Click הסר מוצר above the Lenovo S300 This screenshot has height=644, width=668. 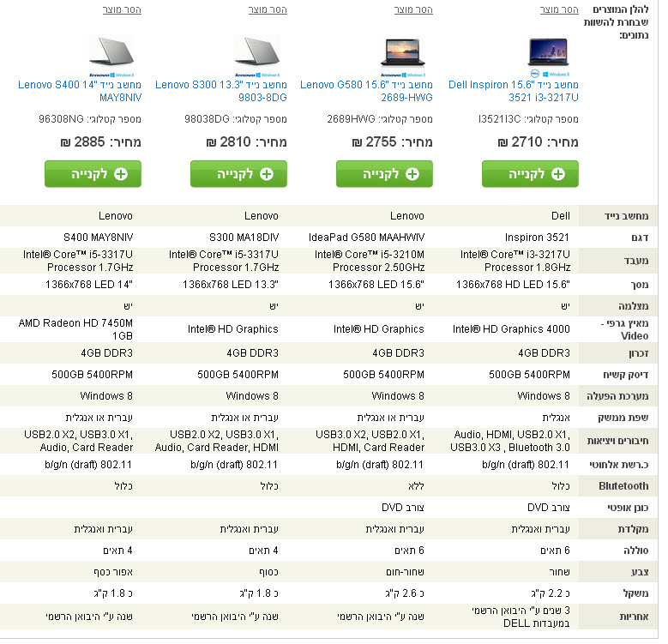tap(268, 9)
